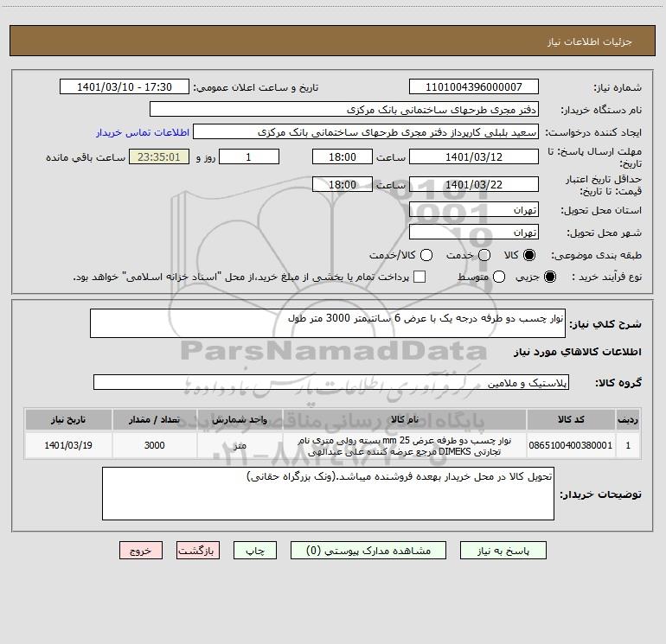Select the خدمت radio button
The image size is (666, 644).
pos(484,255)
